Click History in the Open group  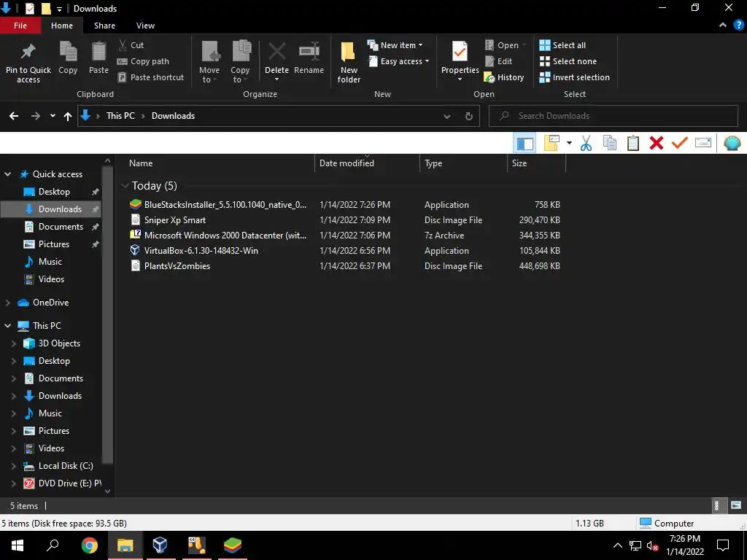tap(504, 77)
